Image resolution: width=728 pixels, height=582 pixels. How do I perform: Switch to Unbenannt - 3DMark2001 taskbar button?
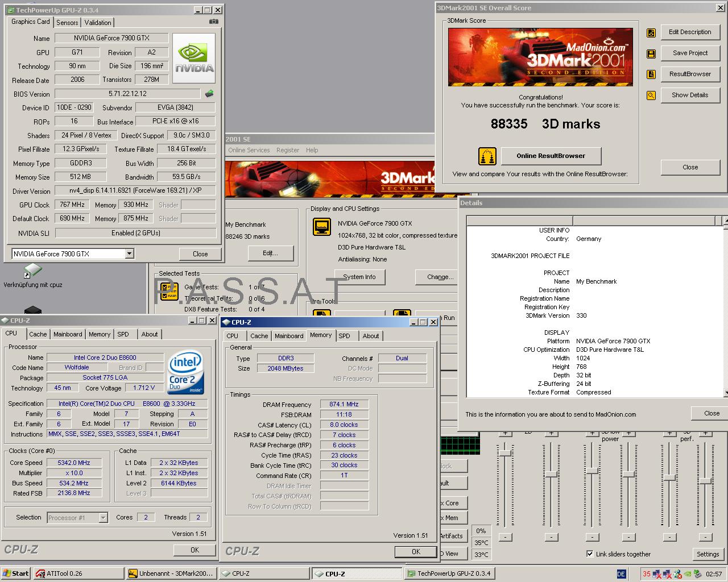(x=171, y=573)
